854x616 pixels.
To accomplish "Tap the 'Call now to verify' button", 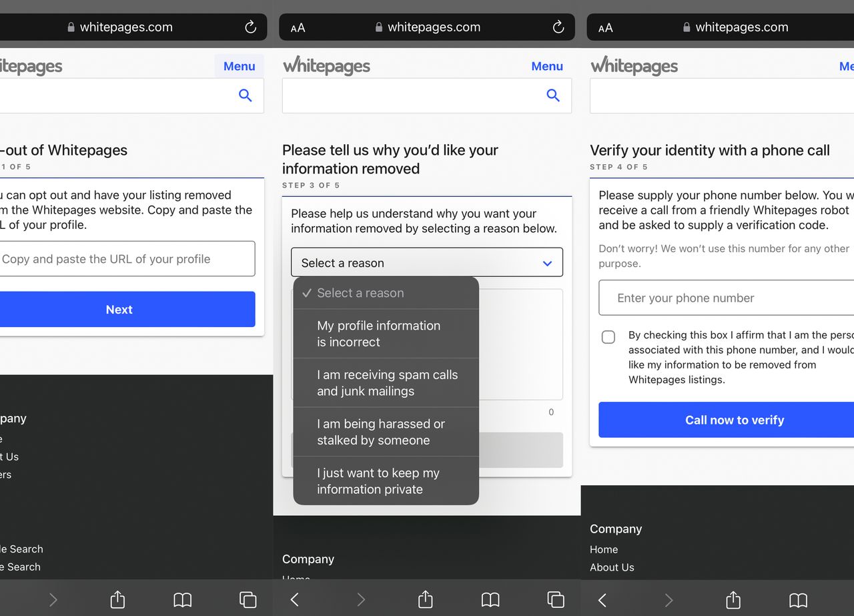I will pos(727,420).
